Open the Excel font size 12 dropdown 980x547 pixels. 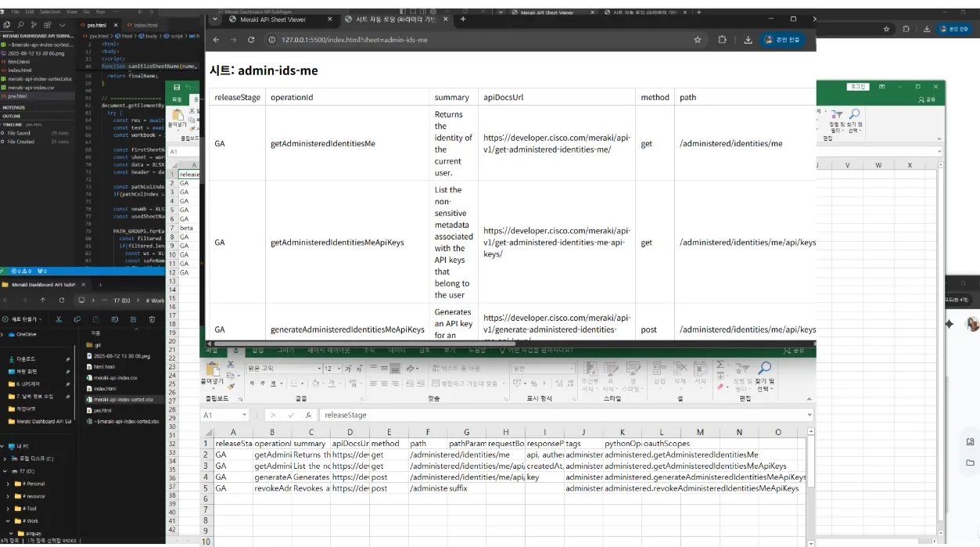[x=339, y=369]
